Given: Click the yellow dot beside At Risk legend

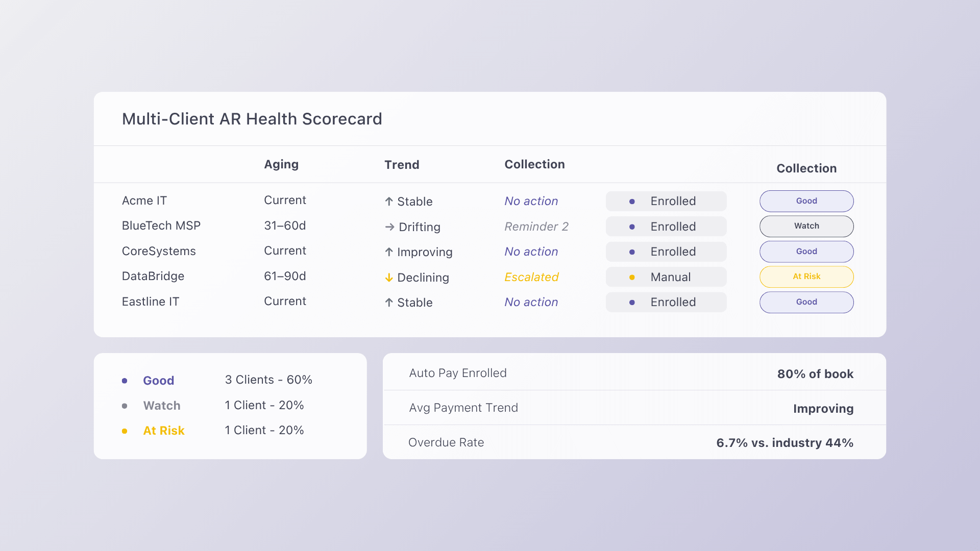Looking at the screenshot, I should tap(125, 431).
